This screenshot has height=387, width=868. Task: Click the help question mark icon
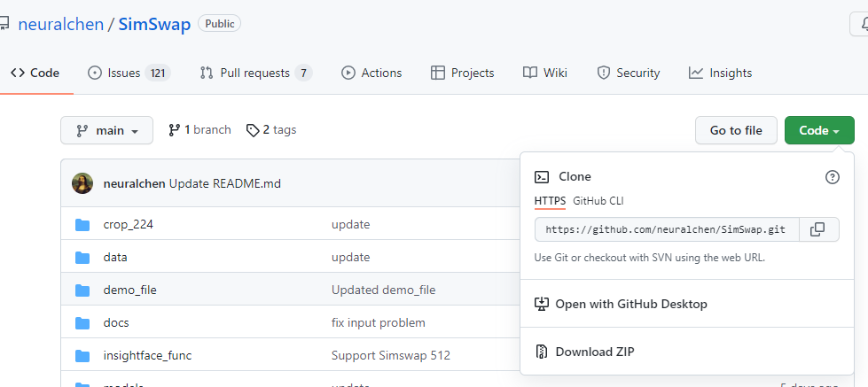(832, 177)
